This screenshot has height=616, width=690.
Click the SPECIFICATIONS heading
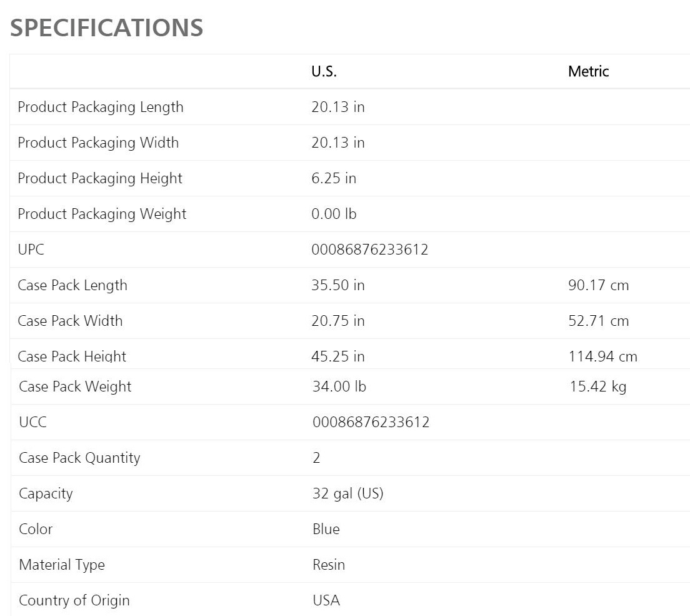(x=106, y=28)
